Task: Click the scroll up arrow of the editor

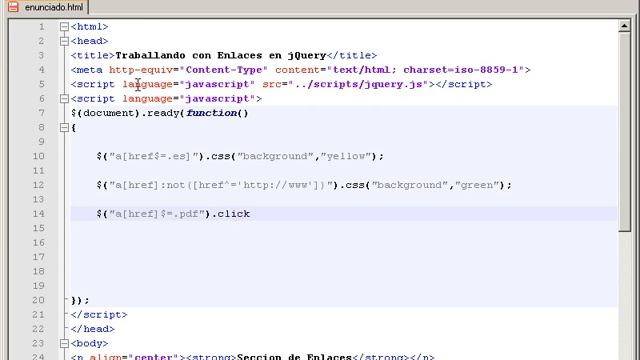Action: [x=624, y=26]
